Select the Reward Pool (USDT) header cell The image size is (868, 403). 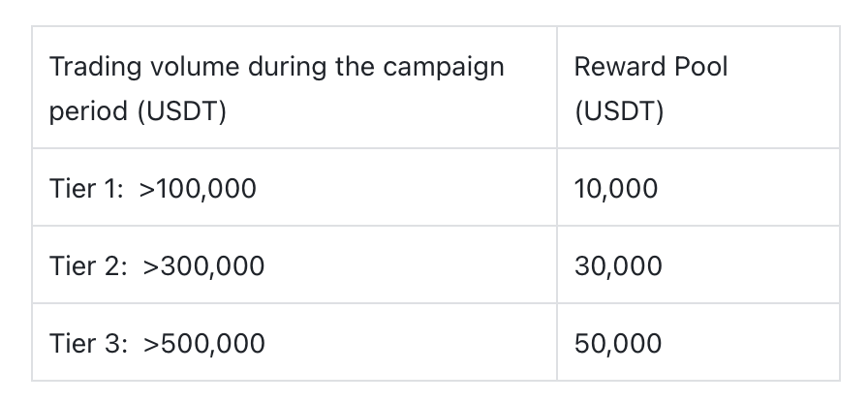(x=698, y=87)
